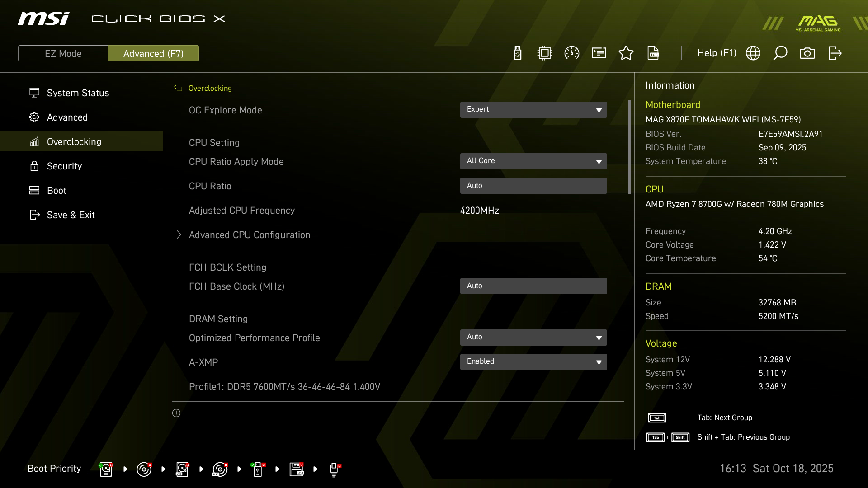Click the language globe icon
Image resolution: width=868 pixels, height=488 pixels.
click(x=753, y=53)
